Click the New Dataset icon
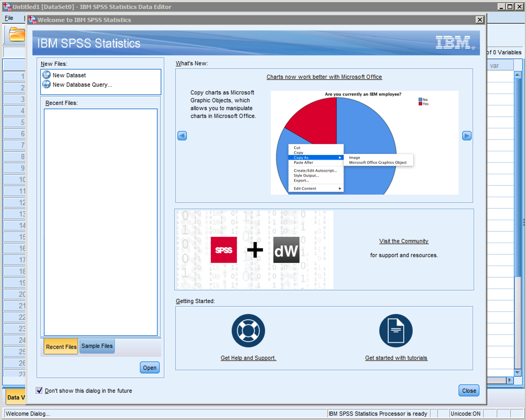Image resolution: width=526 pixels, height=420 pixels. [46, 75]
